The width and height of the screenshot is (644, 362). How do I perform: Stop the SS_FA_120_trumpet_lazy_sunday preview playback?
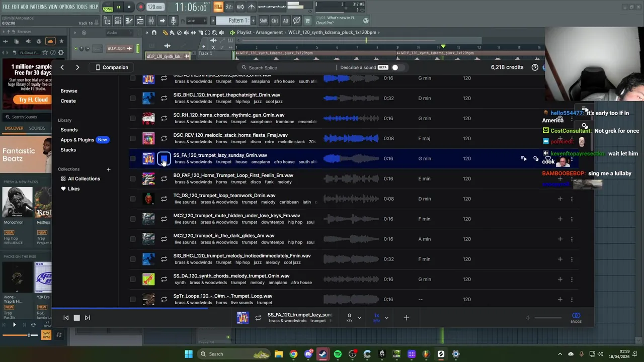click(164, 159)
